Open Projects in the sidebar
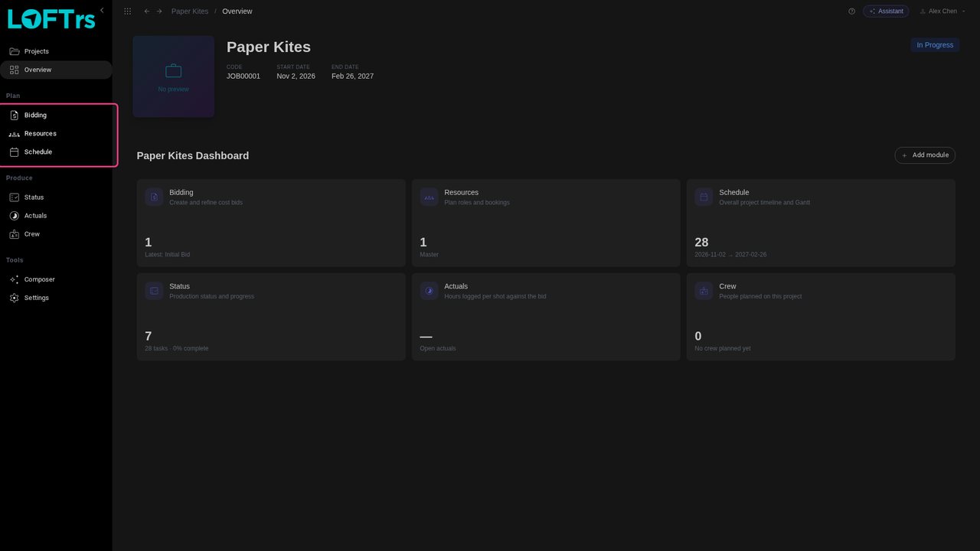Viewport: 980px width, 551px height. (56, 51)
